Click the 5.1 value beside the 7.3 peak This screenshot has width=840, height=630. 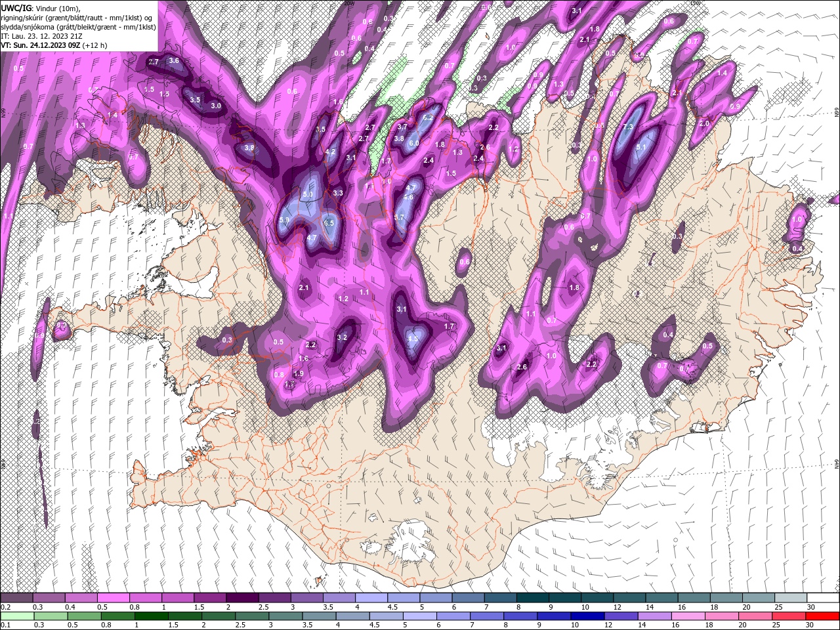[x=641, y=148]
